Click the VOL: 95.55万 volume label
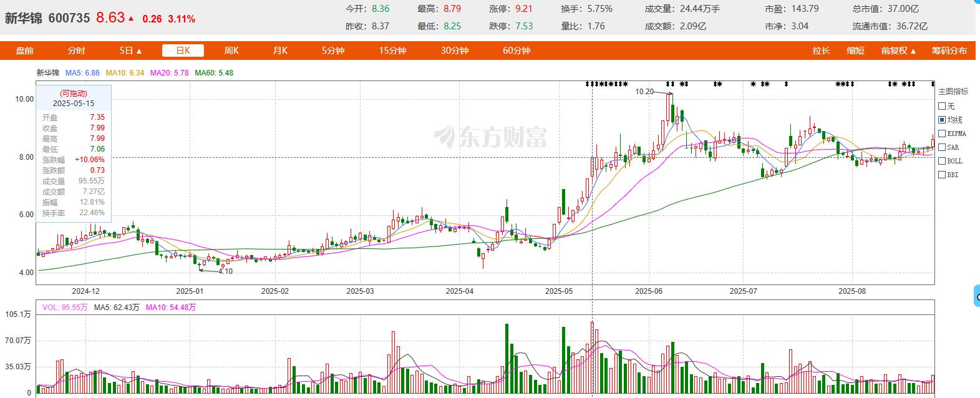The height and width of the screenshot is (398, 980). [x=65, y=308]
